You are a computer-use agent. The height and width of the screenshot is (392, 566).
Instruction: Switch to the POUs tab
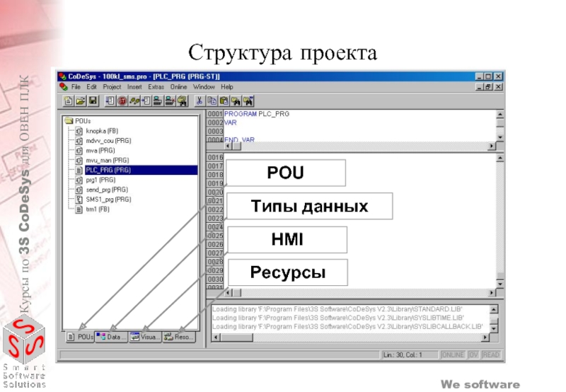[x=80, y=337]
